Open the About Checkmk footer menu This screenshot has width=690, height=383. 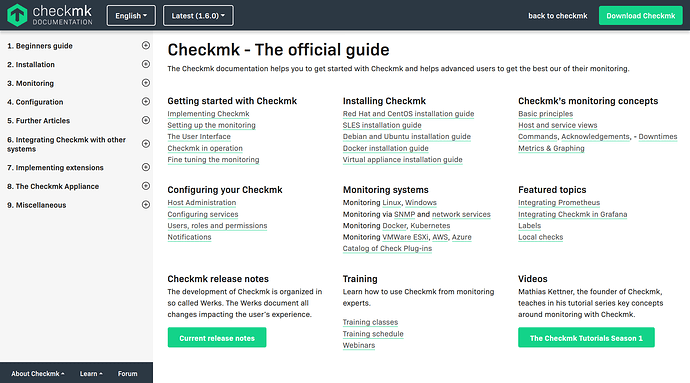click(x=37, y=374)
